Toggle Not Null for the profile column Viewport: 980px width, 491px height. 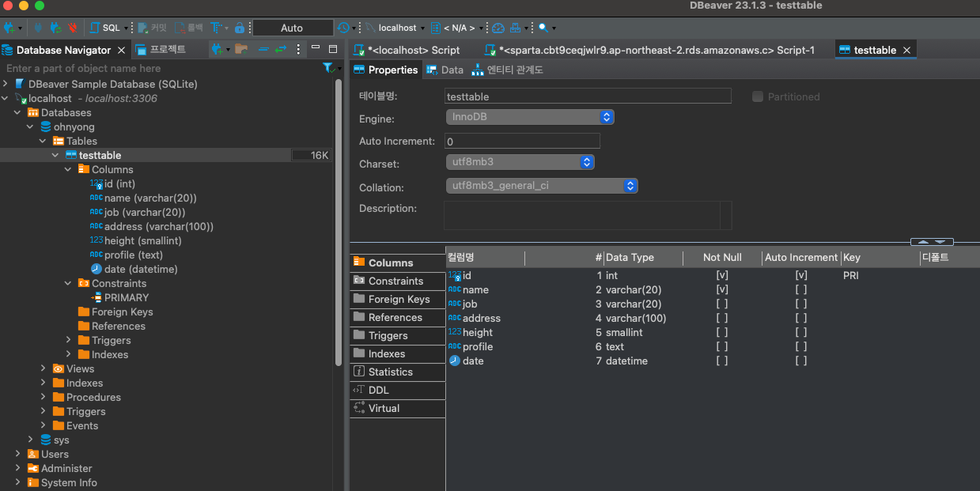pos(721,346)
